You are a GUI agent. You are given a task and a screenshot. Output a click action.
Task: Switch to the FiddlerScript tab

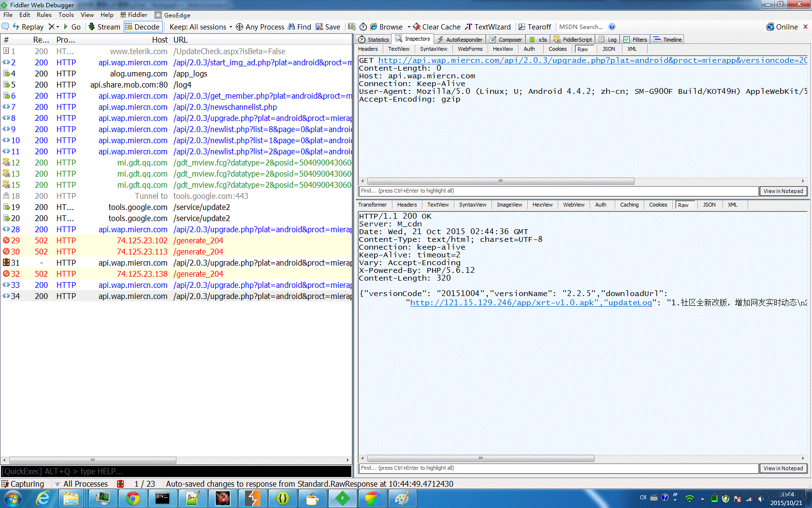point(573,40)
